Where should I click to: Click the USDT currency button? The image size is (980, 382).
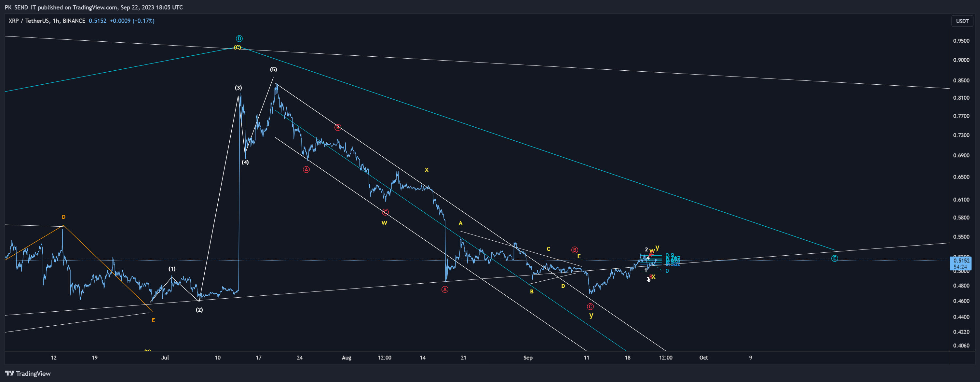coord(962,21)
